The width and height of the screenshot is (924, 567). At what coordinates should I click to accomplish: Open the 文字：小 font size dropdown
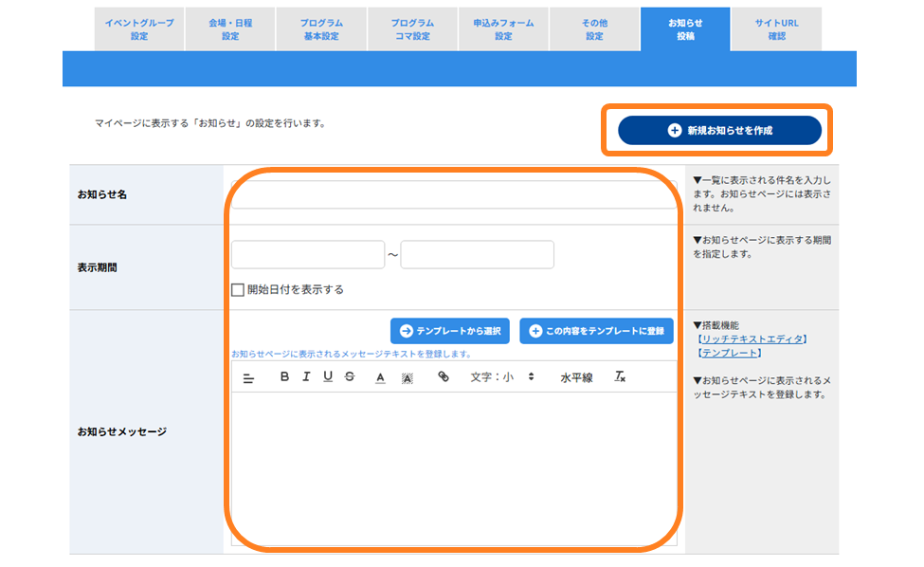tap(502, 377)
